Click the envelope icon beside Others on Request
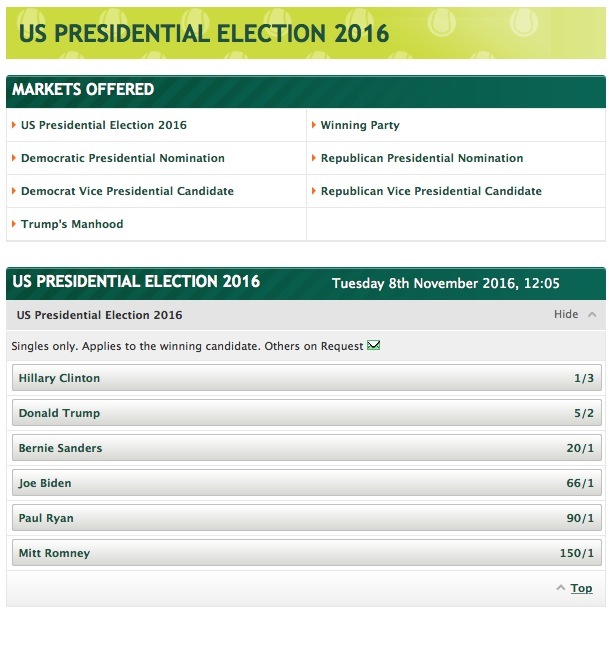Image resolution: width=610 pixels, height=648 pixels. [374, 346]
